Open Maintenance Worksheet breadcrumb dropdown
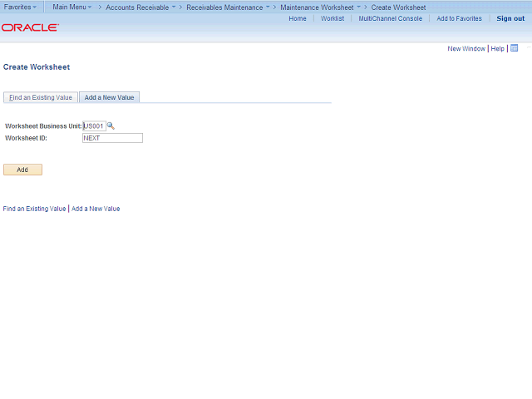This screenshot has width=532, height=399. tap(320, 7)
